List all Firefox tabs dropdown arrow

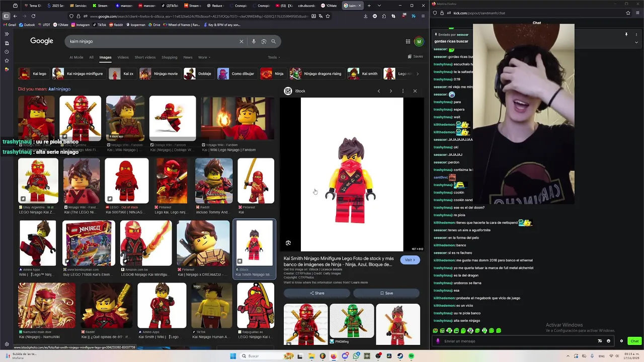[x=379, y=6]
